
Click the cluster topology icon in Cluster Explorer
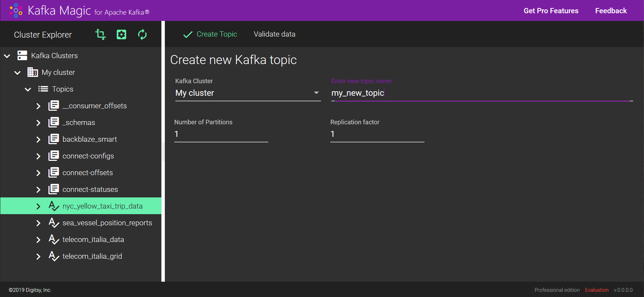point(100,34)
